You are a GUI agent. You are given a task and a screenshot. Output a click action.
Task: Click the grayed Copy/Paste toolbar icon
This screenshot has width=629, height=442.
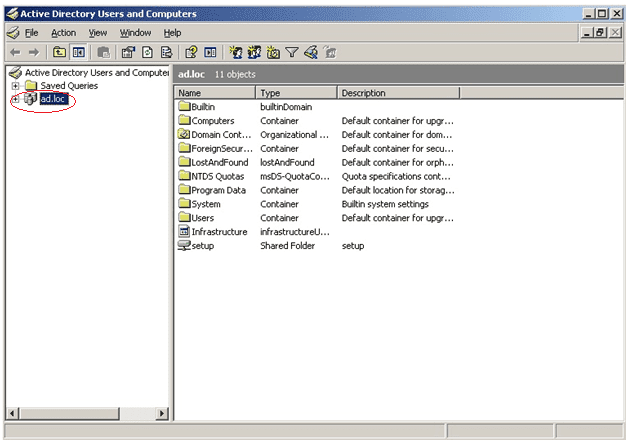click(x=103, y=52)
